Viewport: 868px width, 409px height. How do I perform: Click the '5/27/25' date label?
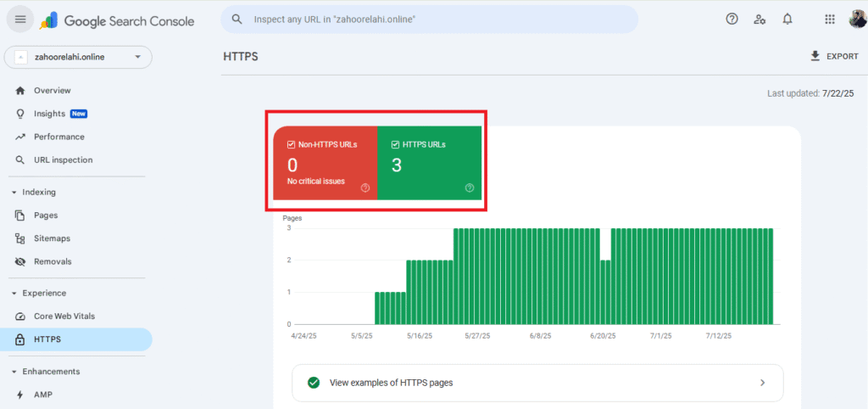pos(477,336)
